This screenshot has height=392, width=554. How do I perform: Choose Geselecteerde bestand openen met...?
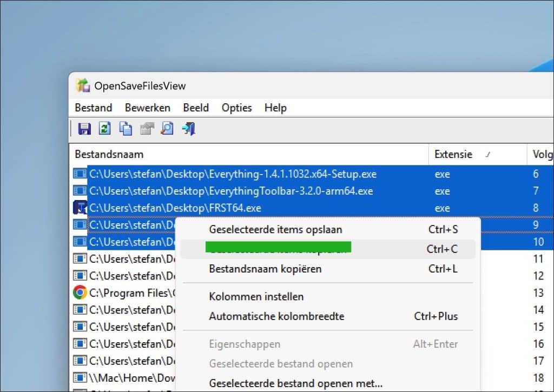click(x=328, y=383)
